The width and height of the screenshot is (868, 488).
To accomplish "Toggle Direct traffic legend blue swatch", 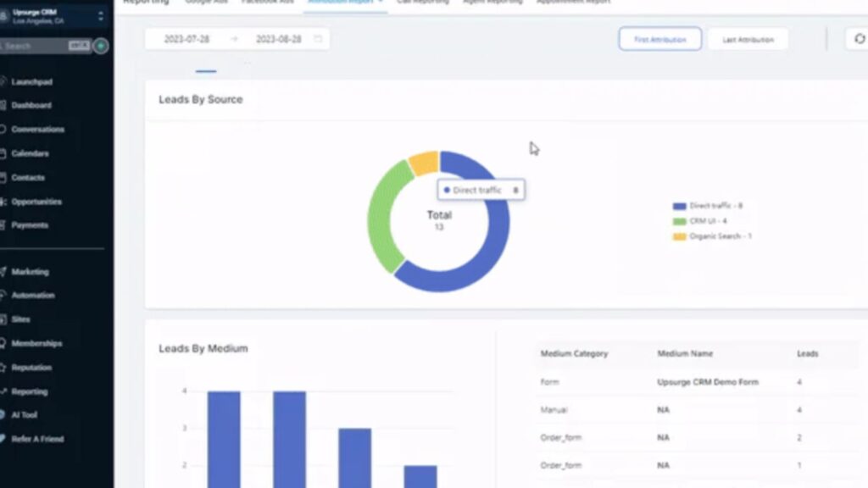I will [x=679, y=207].
